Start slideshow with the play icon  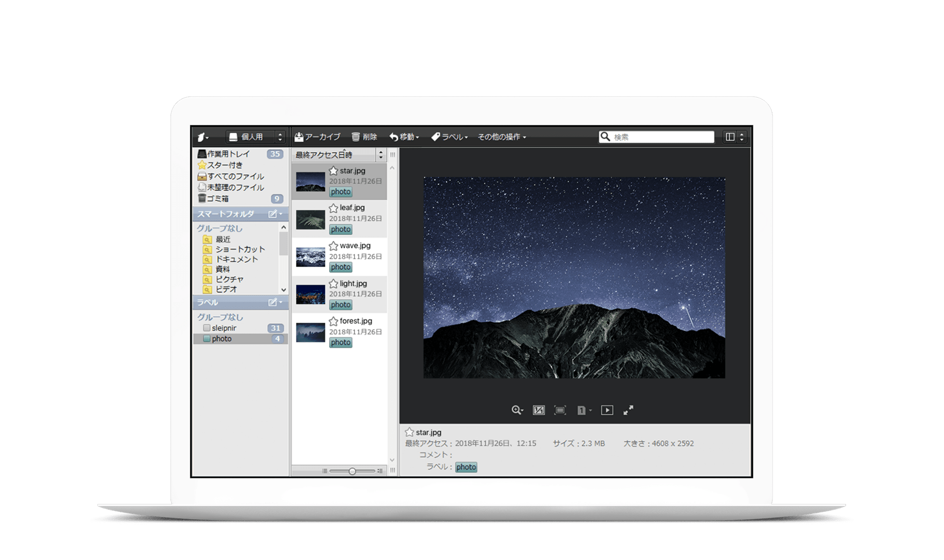click(x=607, y=410)
